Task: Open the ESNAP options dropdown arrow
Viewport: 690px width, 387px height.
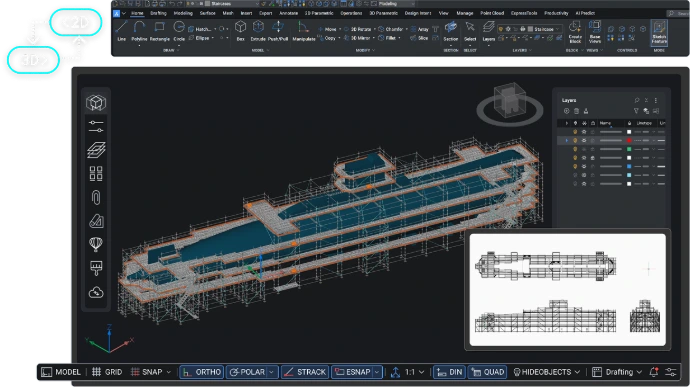Action: 377,372
